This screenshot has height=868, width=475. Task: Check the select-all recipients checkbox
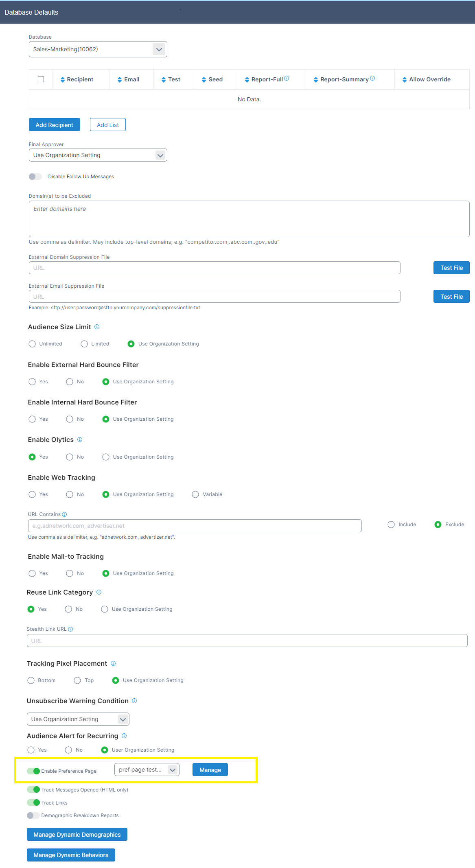tap(41, 79)
